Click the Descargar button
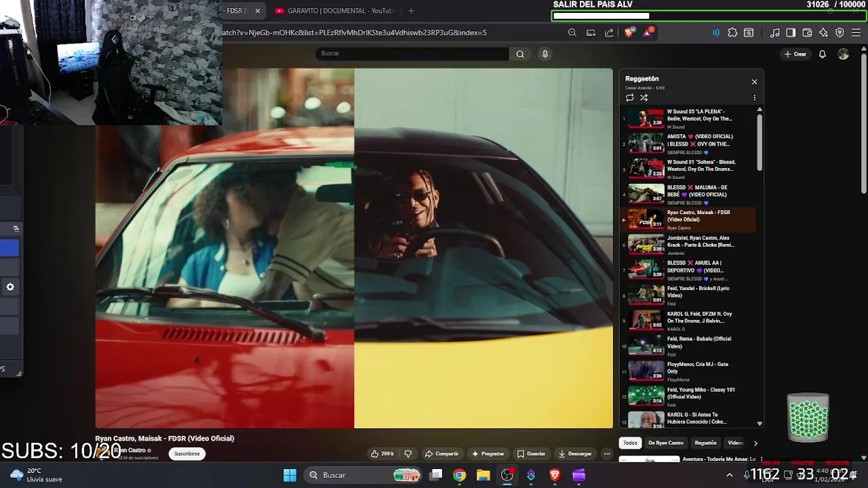The image size is (868, 488). click(575, 453)
